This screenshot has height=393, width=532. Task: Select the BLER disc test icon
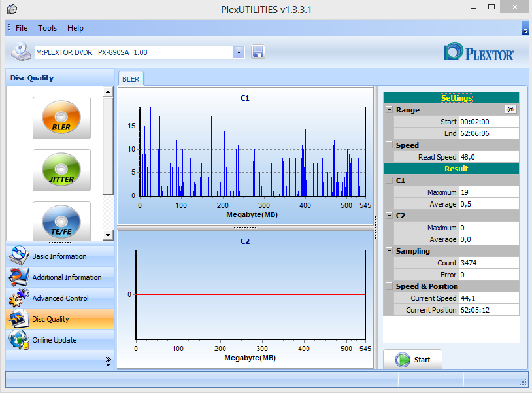61,118
